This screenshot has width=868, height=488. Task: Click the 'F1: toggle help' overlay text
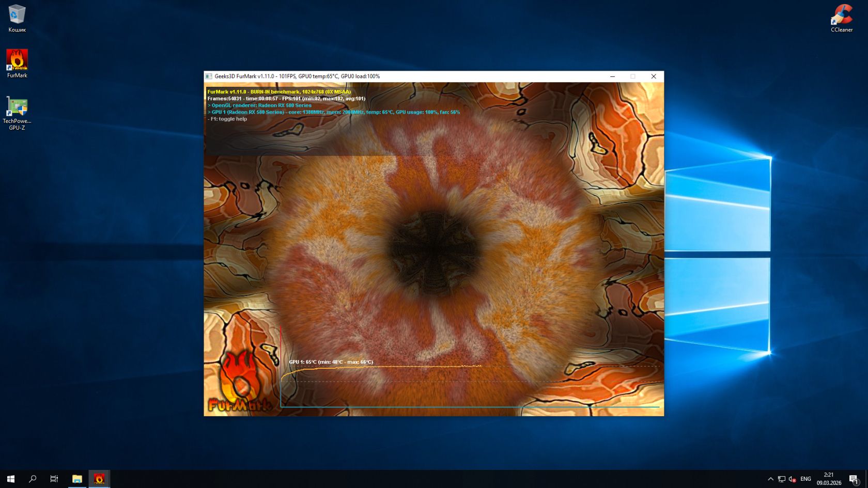tap(227, 119)
